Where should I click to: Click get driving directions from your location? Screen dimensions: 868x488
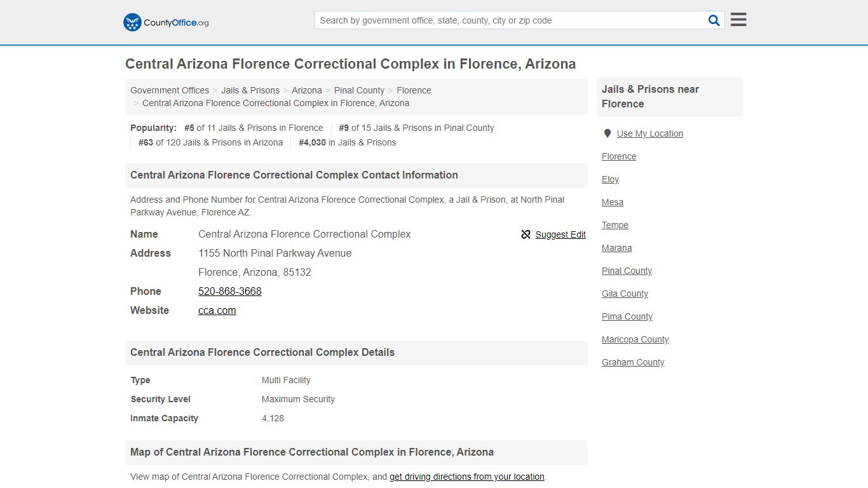point(467,477)
